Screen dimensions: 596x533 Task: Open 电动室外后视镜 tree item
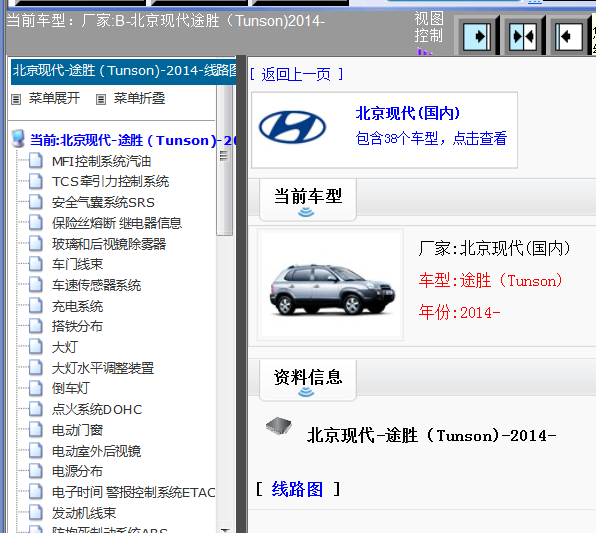(97, 451)
